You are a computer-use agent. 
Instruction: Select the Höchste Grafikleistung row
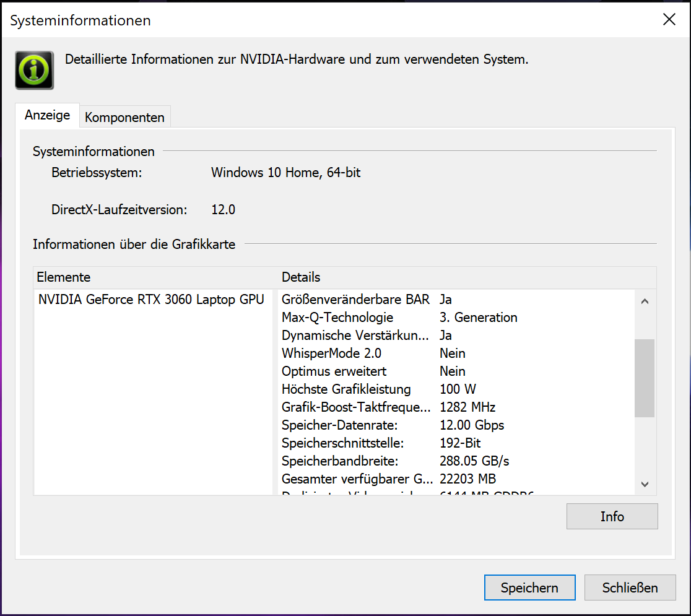346,389
